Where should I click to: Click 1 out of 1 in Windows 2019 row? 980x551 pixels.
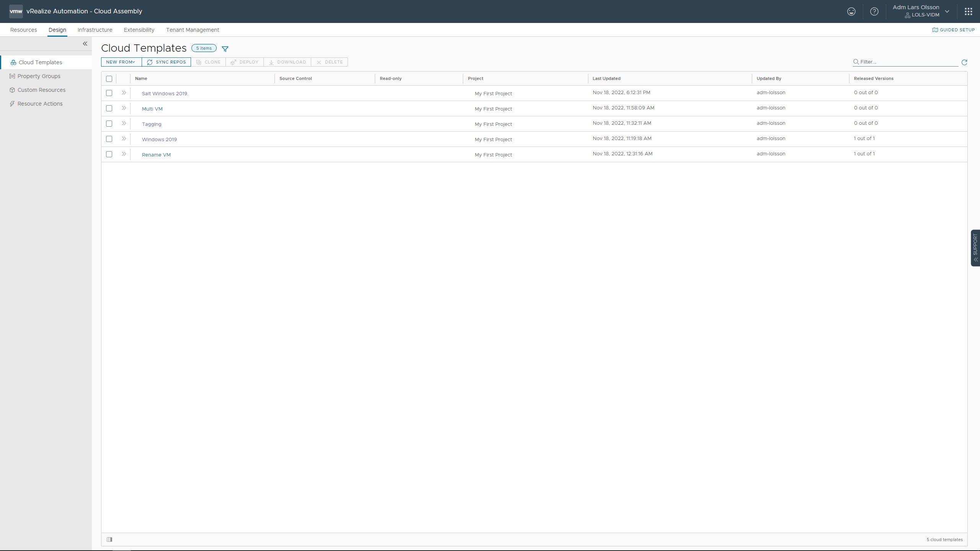[864, 139]
